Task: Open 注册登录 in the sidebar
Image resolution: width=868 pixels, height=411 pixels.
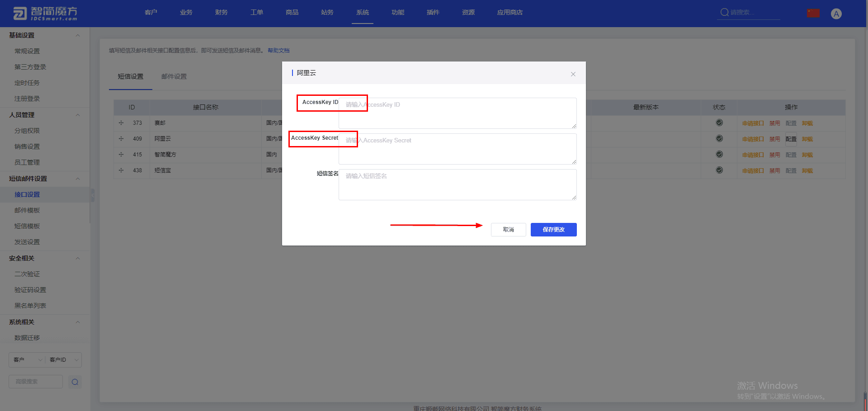Action: pos(27,99)
